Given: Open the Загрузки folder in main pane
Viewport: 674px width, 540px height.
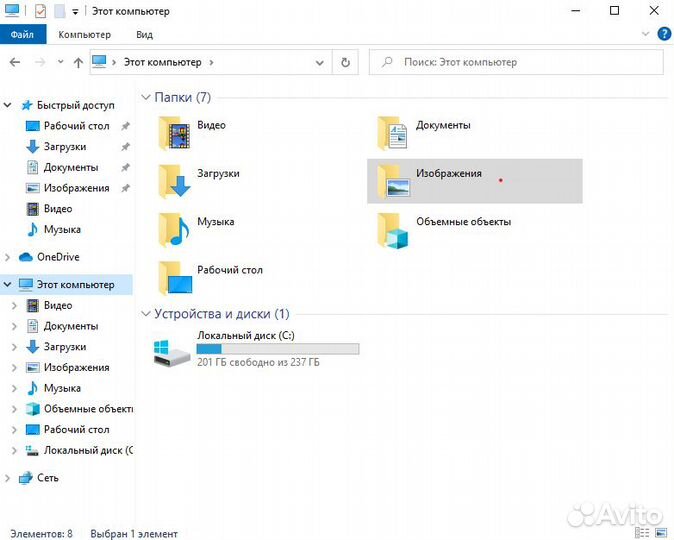Looking at the screenshot, I should [x=176, y=181].
